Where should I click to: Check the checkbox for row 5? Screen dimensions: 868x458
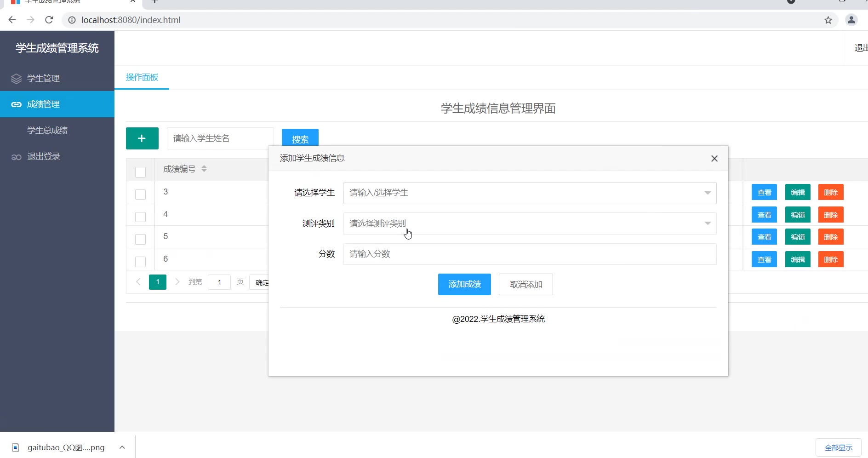[140, 239]
